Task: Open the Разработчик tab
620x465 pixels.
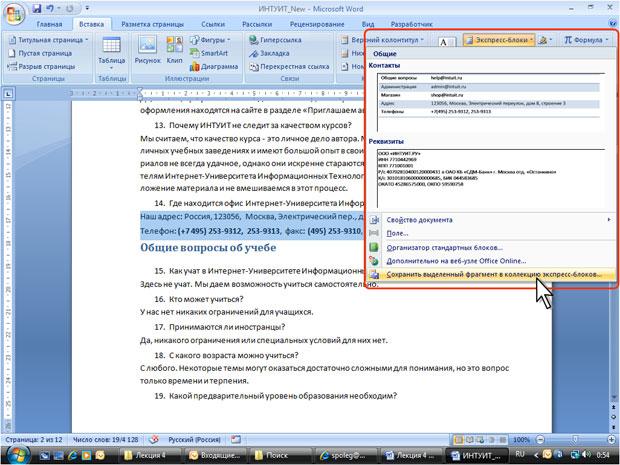Action: 412,24
